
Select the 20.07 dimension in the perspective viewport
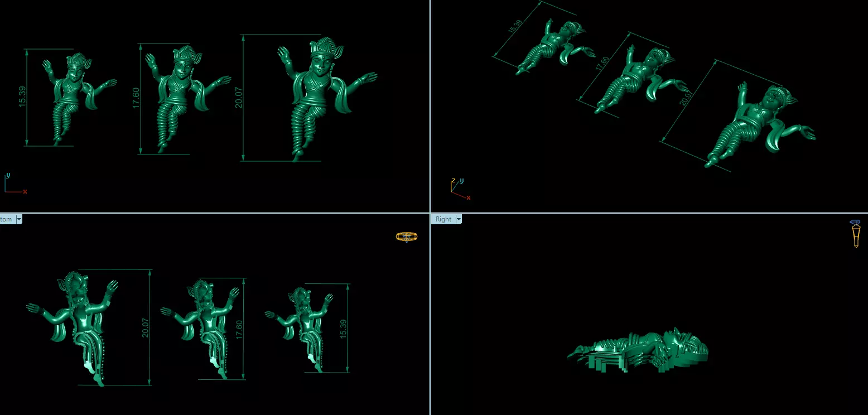[685, 98]
